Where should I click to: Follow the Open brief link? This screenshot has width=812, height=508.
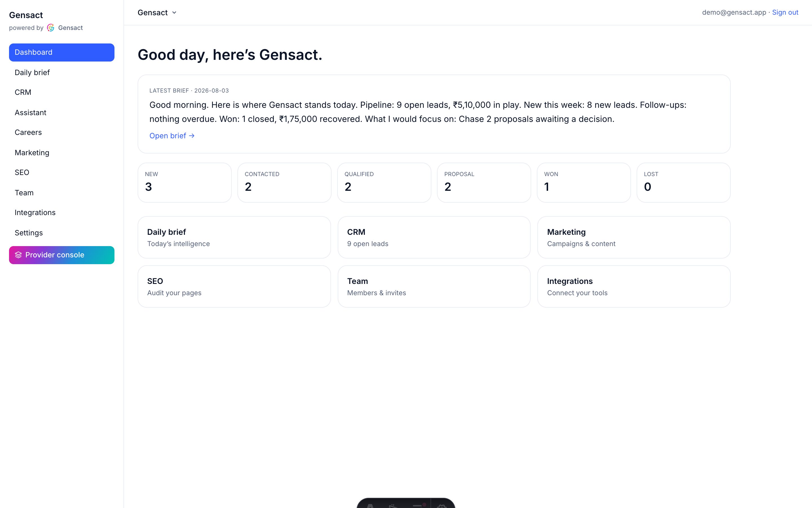pyautogui.click(x=172, y=136)
